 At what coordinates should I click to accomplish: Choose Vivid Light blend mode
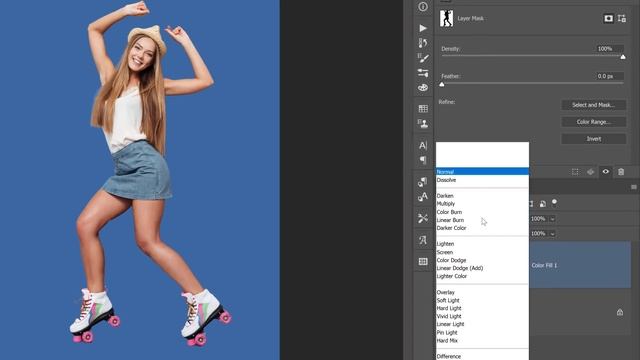tap(482, 316)
